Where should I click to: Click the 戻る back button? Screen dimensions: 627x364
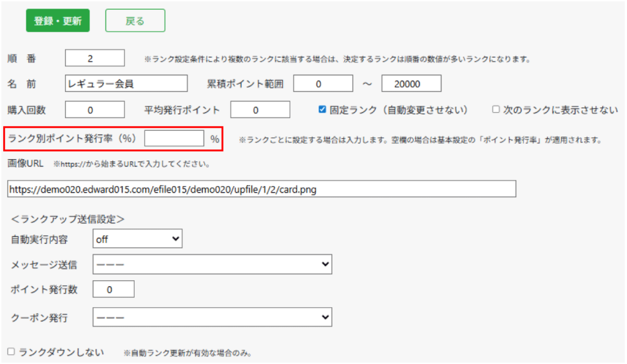pos(135,20)
